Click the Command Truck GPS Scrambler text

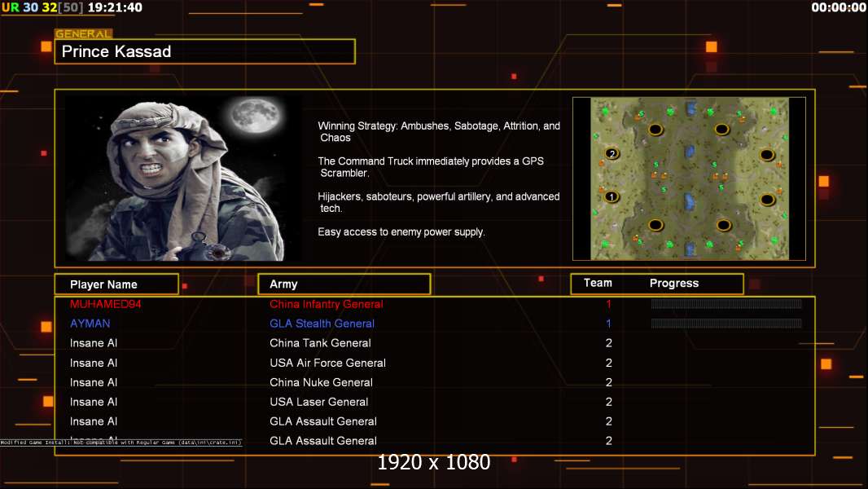pyautogui.click(x=431, y=167)
